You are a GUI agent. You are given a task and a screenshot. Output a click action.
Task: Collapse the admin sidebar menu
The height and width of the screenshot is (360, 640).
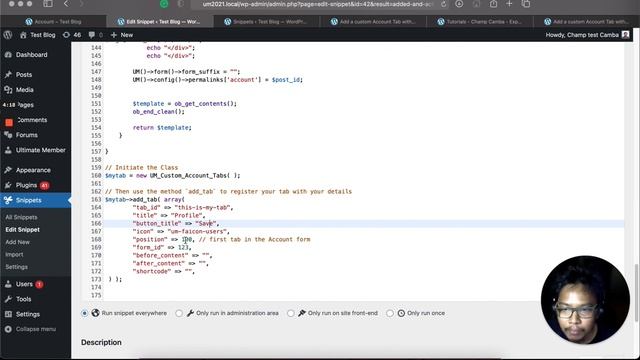tap(36, 329)
